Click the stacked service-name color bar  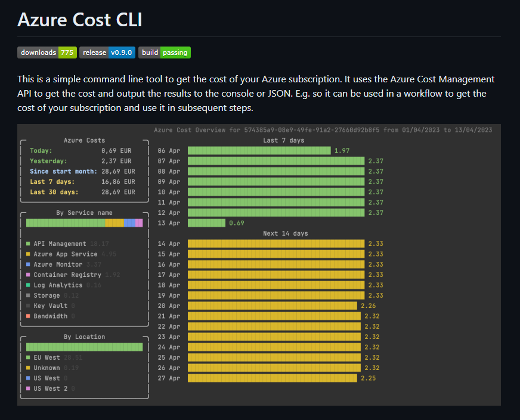coord(84,223)
